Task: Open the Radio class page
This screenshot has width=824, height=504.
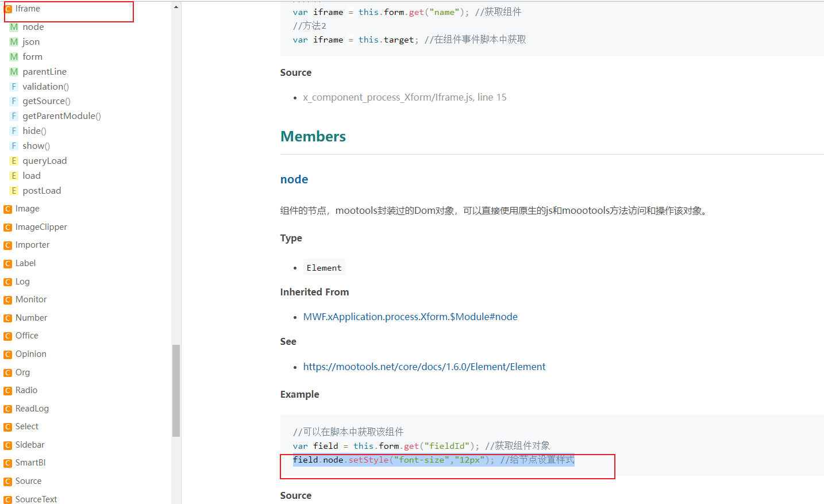Action: click(26, 390)
